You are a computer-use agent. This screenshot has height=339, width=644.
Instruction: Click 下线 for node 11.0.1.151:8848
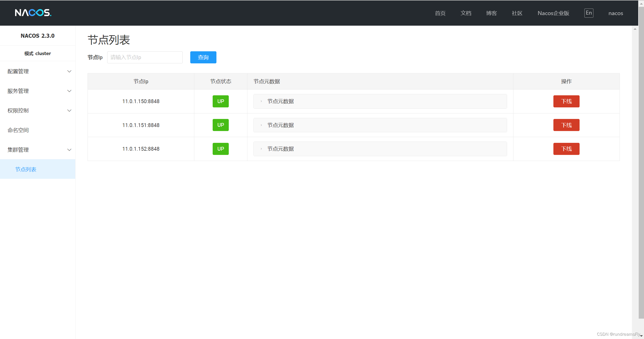point(566,125)
